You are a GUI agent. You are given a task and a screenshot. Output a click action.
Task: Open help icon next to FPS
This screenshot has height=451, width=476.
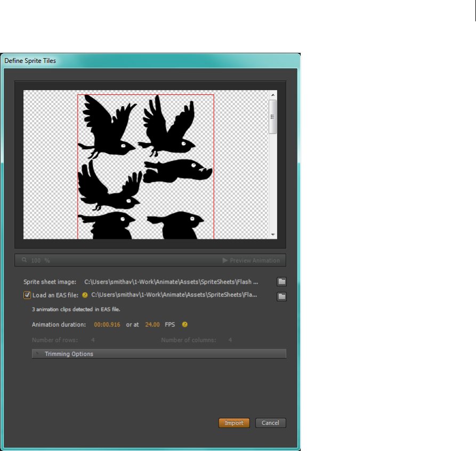click(184, 324)
